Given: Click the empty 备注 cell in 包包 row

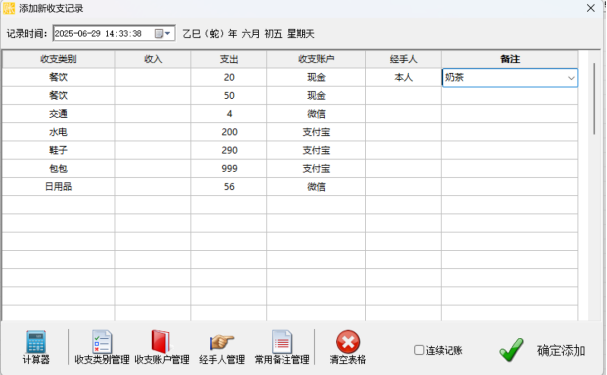Looking at the screenshot, I should point(510,168).
